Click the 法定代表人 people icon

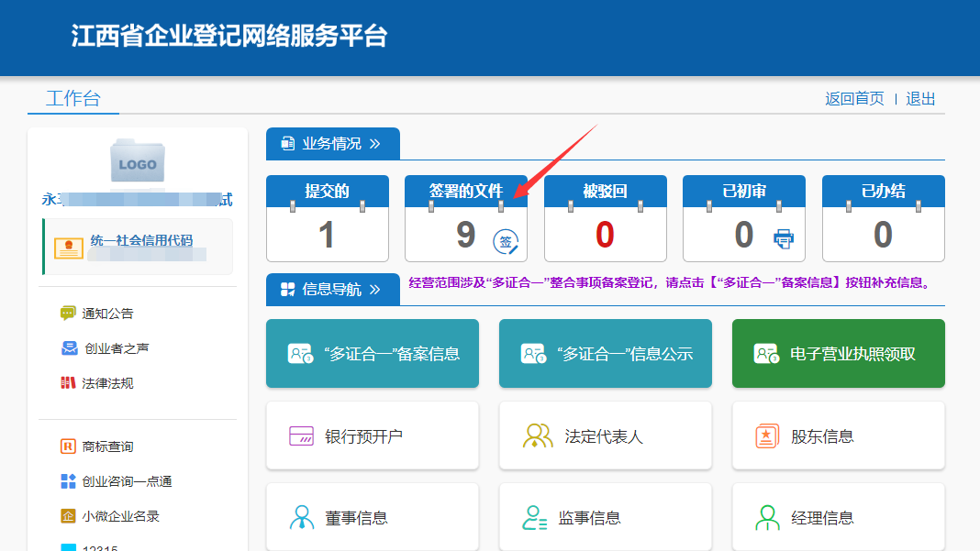tap(538, 435)
